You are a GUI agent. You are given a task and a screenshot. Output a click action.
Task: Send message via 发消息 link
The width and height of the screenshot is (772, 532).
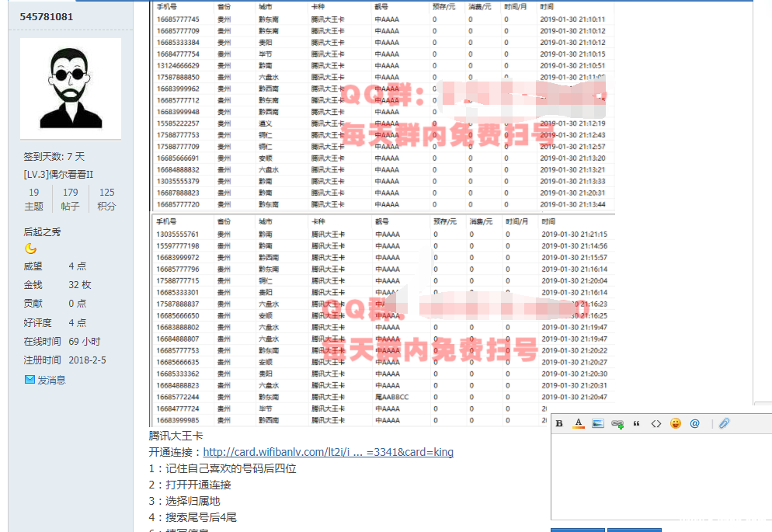[x=51, y=380]
